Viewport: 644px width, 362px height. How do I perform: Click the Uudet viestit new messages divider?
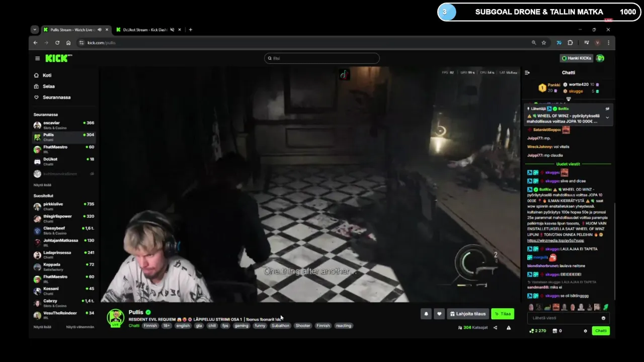pos(568,164)
